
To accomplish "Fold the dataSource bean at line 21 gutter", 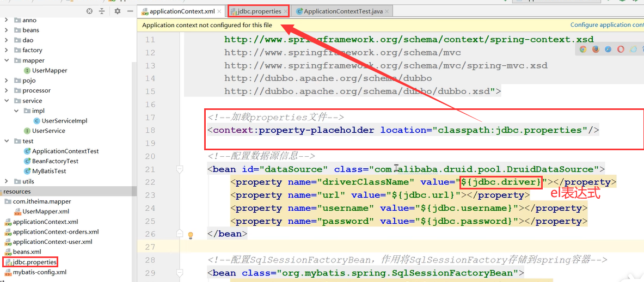I will pos(180,169).
